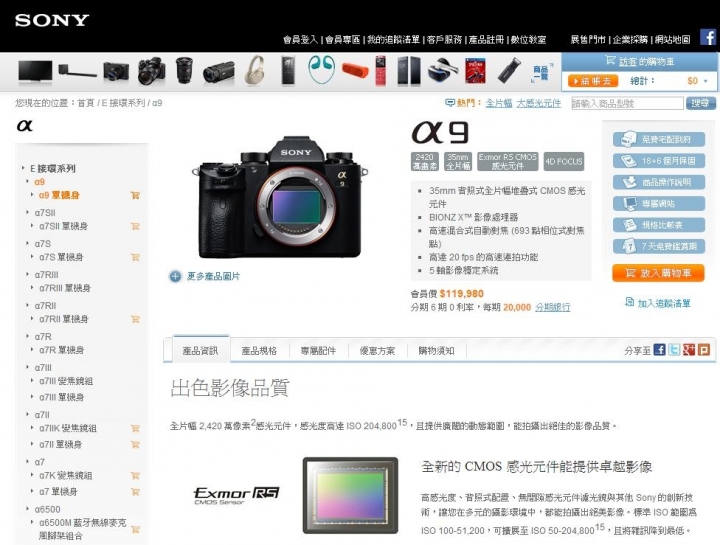Viewport: 720px width, 545px height.
Task: Expand the α7SII model group
Action: click(28, 212)
